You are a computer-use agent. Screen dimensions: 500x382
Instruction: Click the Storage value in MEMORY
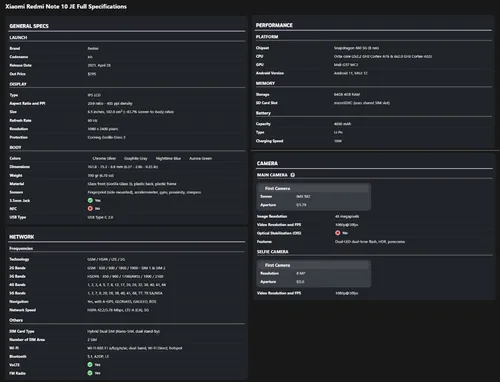(x=347, y=95)
